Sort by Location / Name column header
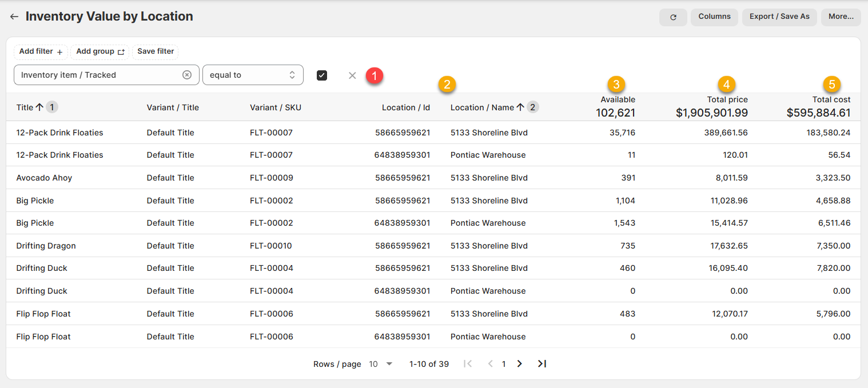868x388 pixels. [482, 107]
